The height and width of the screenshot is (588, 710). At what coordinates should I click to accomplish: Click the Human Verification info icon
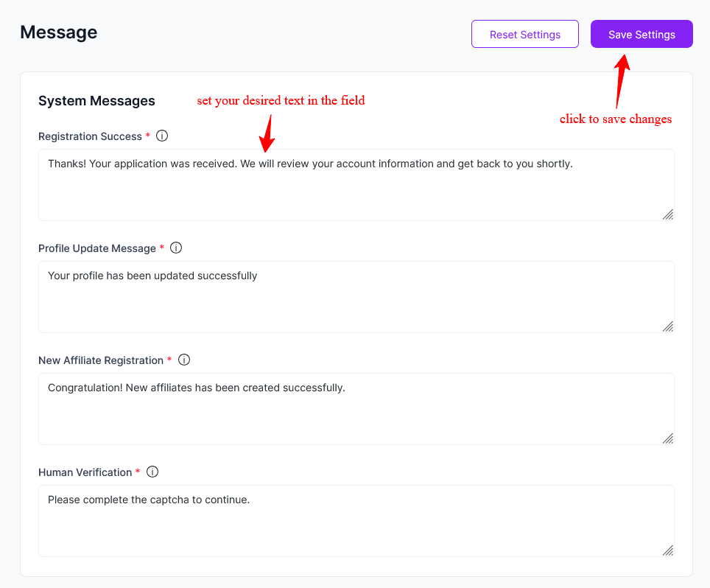[x=152, y=472]
